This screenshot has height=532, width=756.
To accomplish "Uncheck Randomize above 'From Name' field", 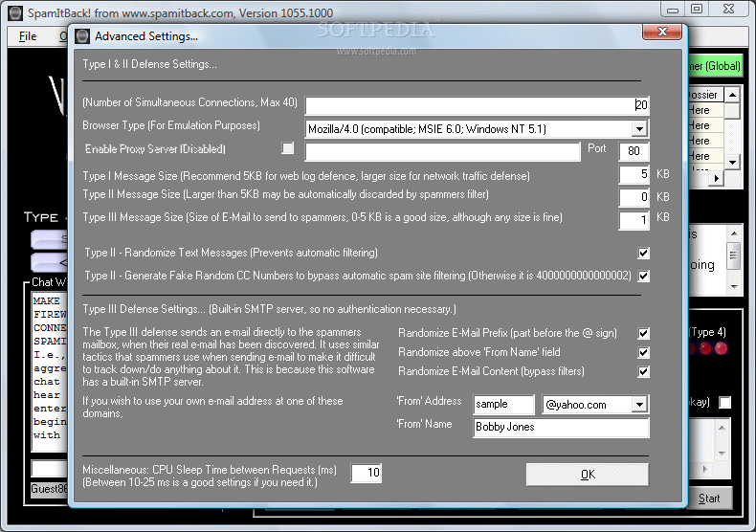I will pos(643,352).
